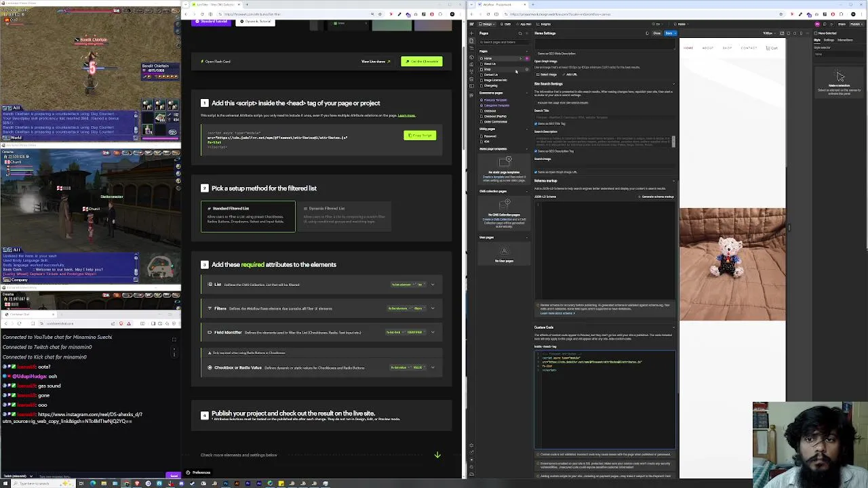
Task: Open Edge browser from the taskbar
Action: pyautogui.click(x=93, y=483)
